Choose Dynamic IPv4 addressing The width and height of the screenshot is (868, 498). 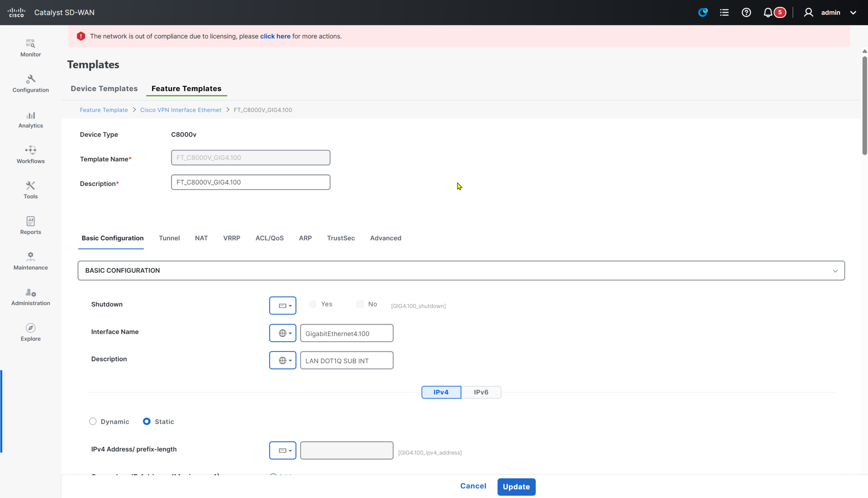(x=93, y=421)
